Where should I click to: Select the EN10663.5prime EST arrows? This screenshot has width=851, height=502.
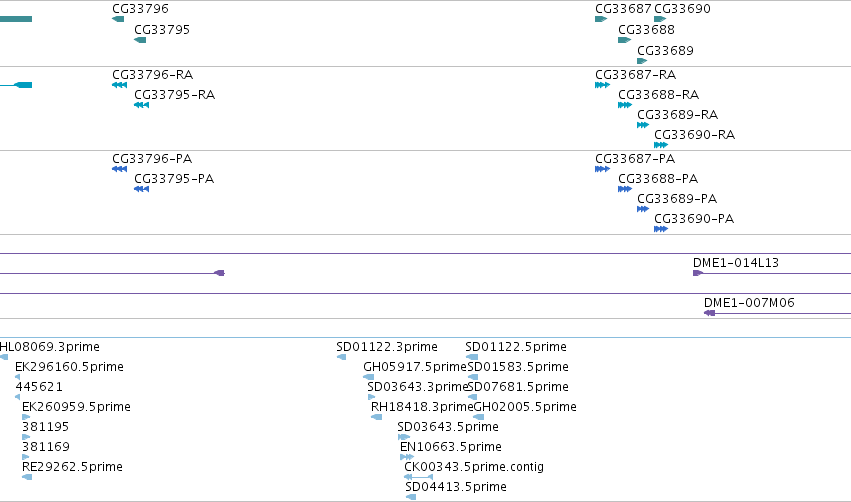point(407,457)
